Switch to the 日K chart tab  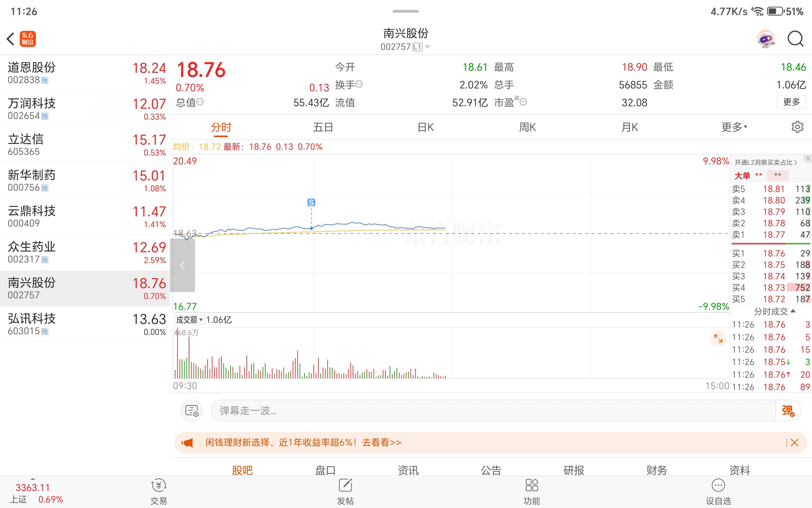pyautogui.click(x=425, y=127)
